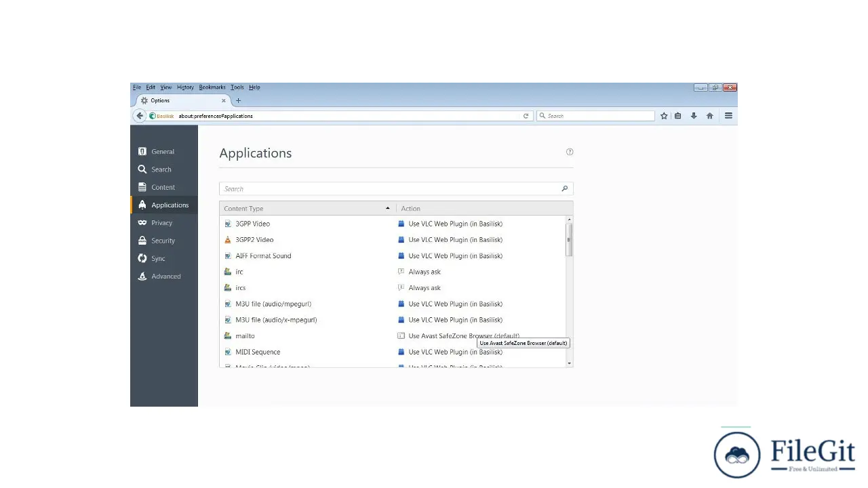Open action dropdown for M3U audio/mpegurl

481,304
